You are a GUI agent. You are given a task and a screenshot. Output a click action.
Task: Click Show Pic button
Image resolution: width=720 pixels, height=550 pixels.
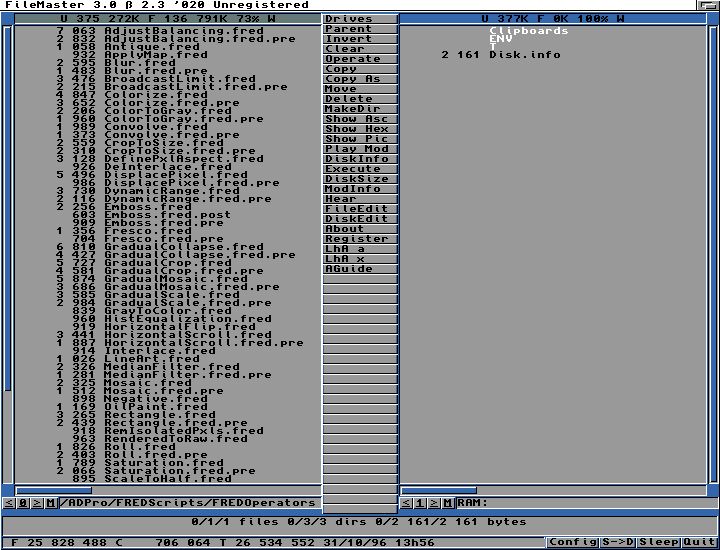tap(360, 139)
